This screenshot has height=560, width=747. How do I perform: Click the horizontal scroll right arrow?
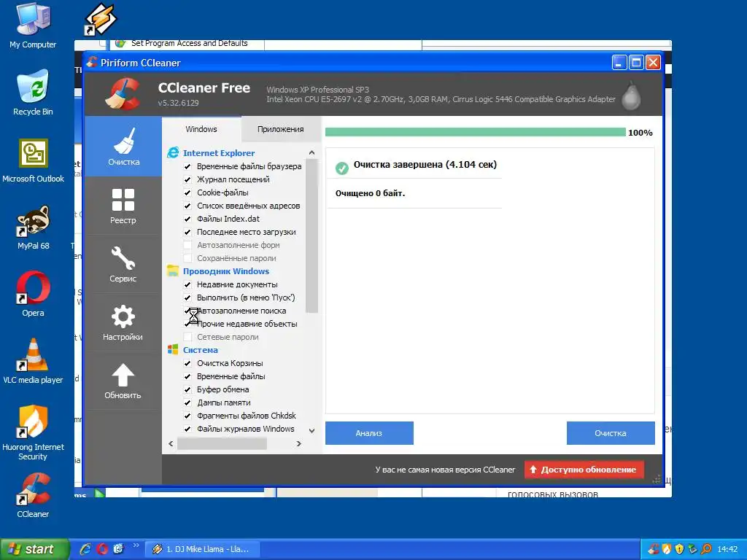(298, 444)
